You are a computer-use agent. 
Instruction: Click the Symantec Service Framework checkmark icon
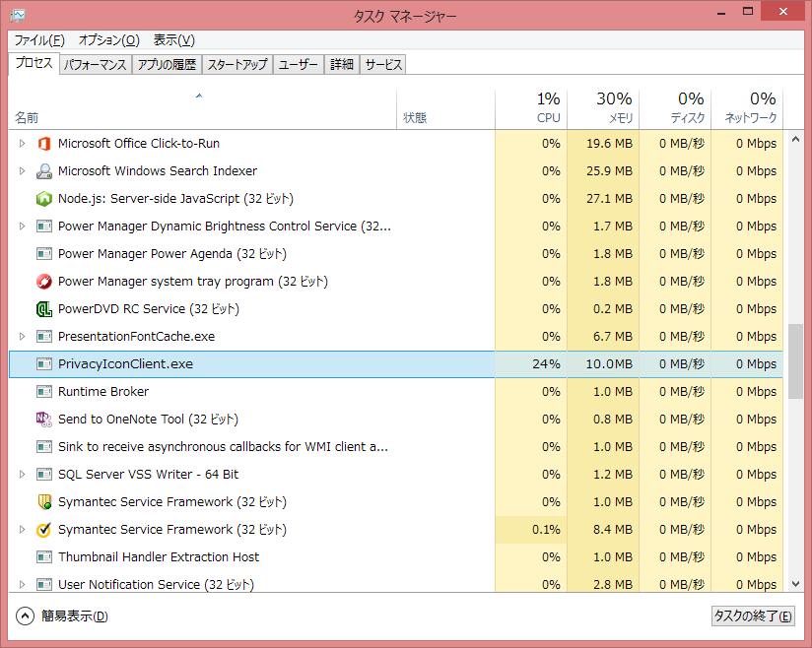[x=43, y=530]
